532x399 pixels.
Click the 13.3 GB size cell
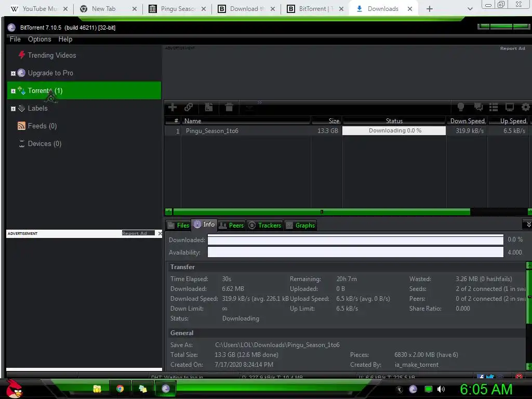coord(328,130)
